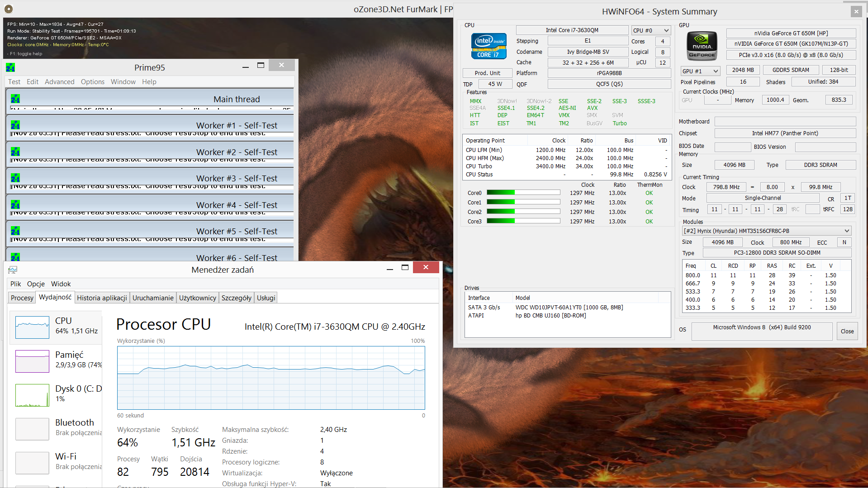
Task: Click the CPU Turbo operating point row
Action: click(x=567, y=166)
